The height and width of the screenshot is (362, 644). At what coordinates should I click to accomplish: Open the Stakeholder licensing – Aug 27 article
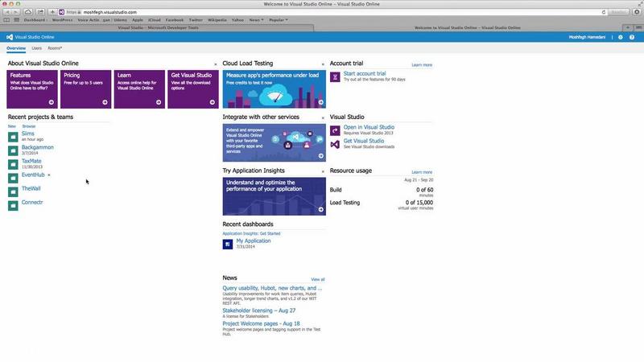[x=258, y=311]
